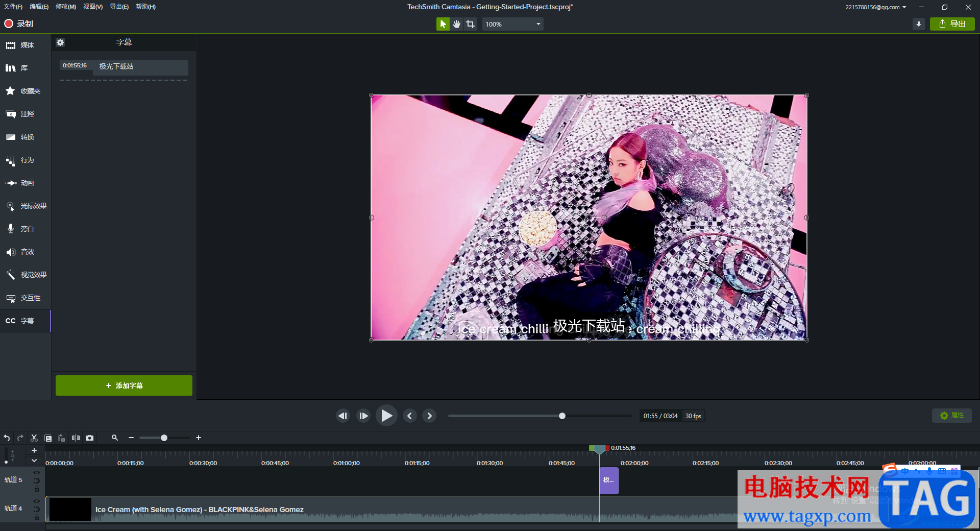Open the 转换 transitions tab
Screen dimensions: 980x531
(x=25, y=137)
